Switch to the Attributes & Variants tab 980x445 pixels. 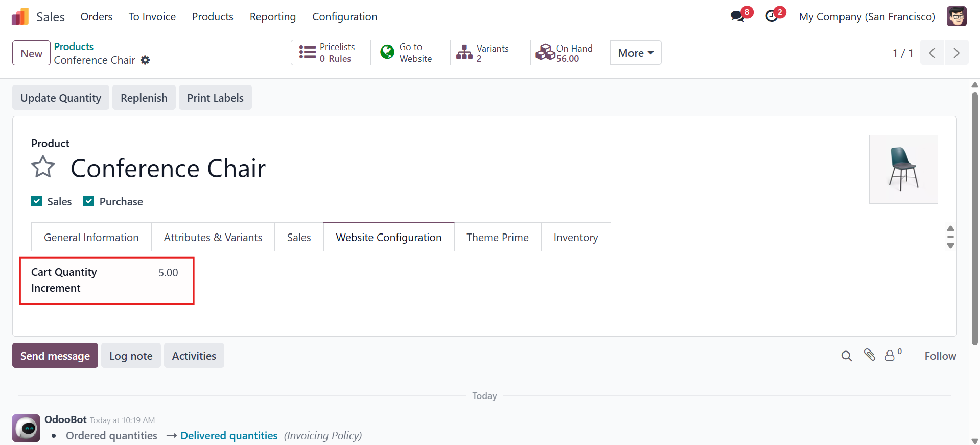[213, 237]
